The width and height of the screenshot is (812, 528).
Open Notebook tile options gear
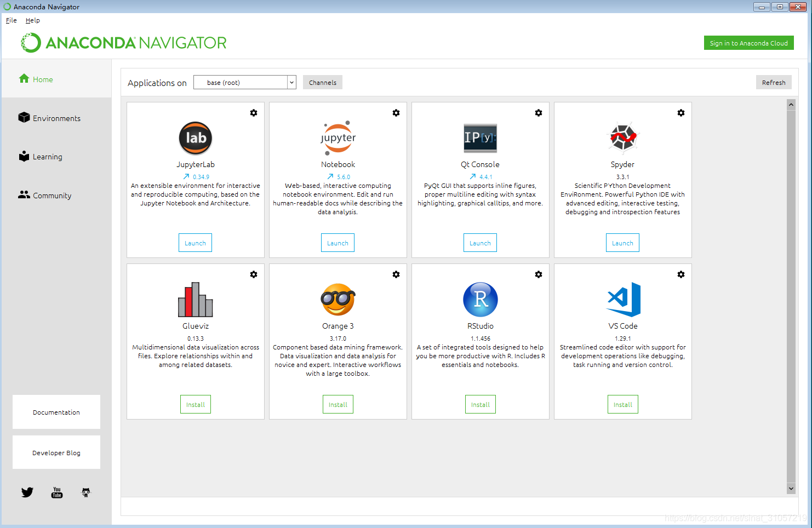[x=396, y=113]
